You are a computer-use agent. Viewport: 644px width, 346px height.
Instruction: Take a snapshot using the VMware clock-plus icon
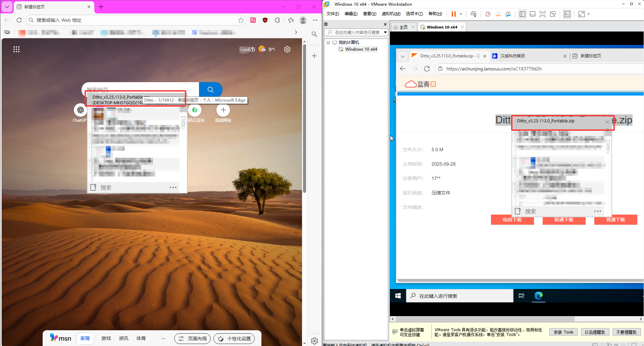click(488, 14)
